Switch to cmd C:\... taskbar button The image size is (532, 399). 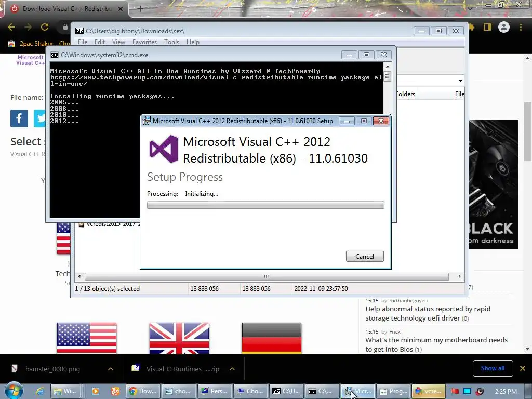pos(323,391)
